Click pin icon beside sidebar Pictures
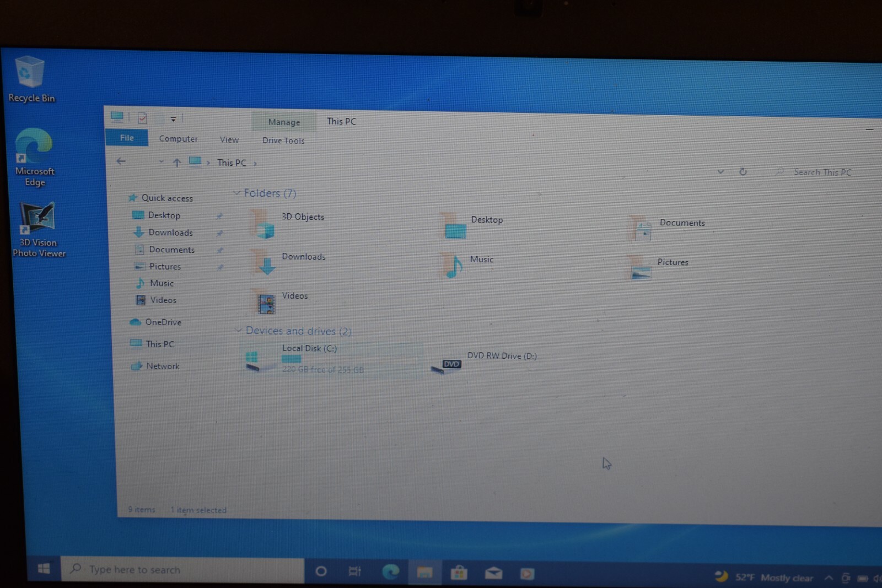 pos(220,267)
